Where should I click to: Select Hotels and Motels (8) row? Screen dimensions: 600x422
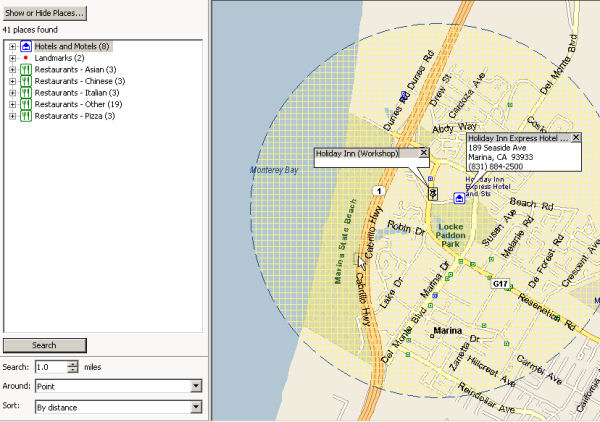72,46
